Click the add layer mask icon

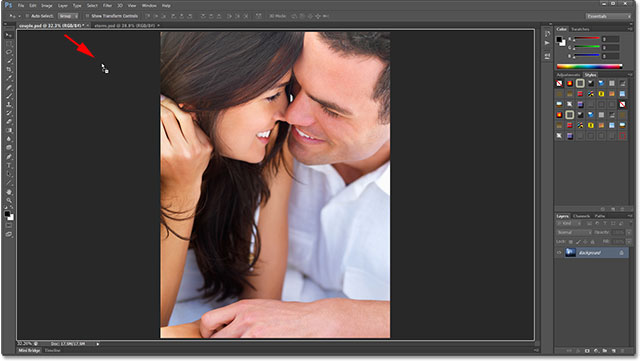tap(587, 351)
